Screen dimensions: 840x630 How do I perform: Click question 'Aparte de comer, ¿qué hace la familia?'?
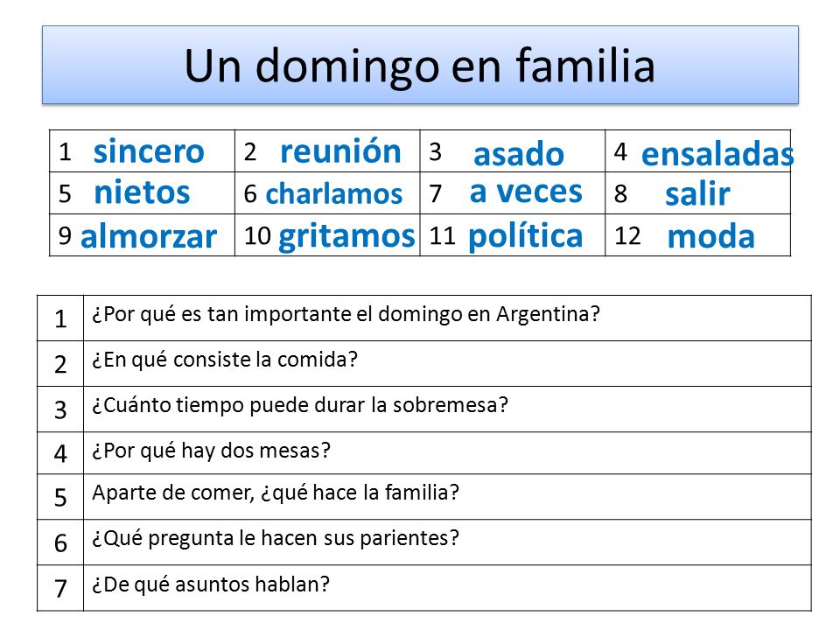coord(276,493)
